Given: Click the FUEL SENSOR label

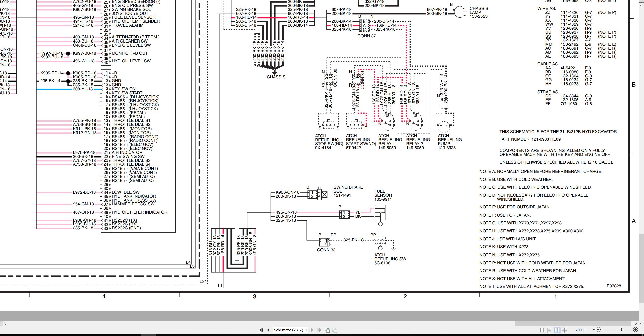Looking at the screenshot, I should point(383,195).
